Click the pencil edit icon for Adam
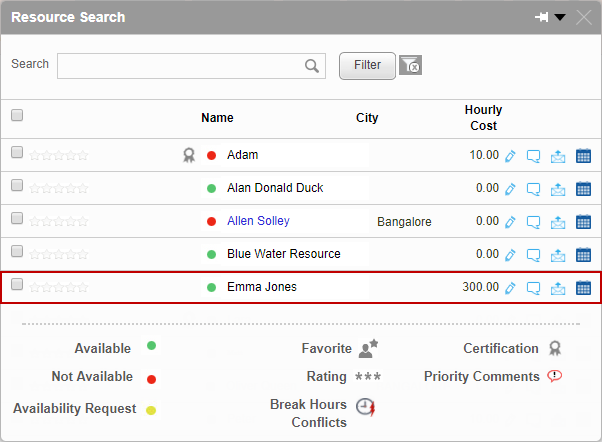Viewport: 602px width, 442px height. point(510,156)
